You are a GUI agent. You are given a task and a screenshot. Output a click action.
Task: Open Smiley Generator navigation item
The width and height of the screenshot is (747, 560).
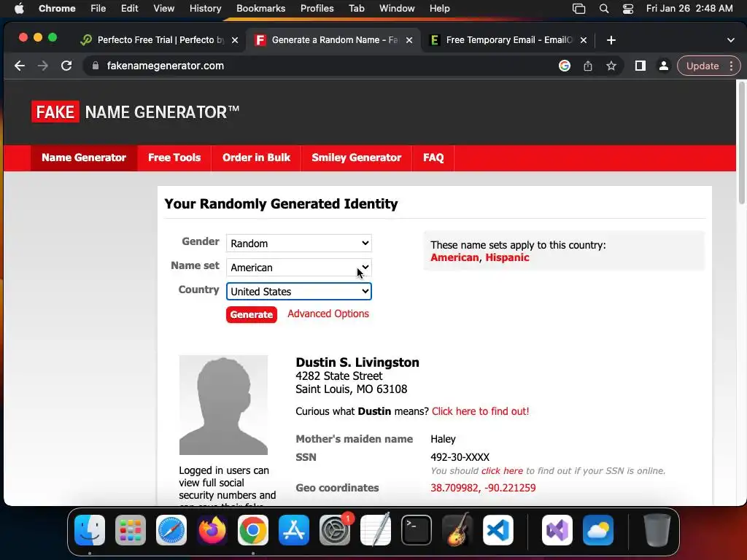356,157
